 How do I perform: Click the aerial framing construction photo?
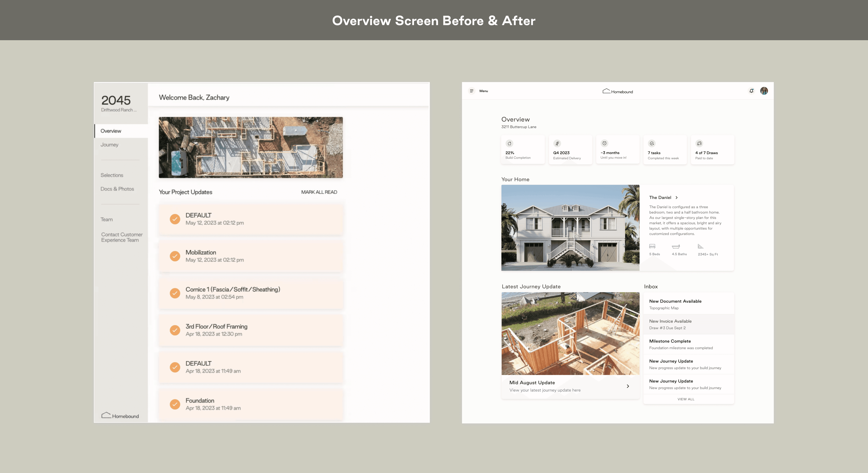point(251,147)
